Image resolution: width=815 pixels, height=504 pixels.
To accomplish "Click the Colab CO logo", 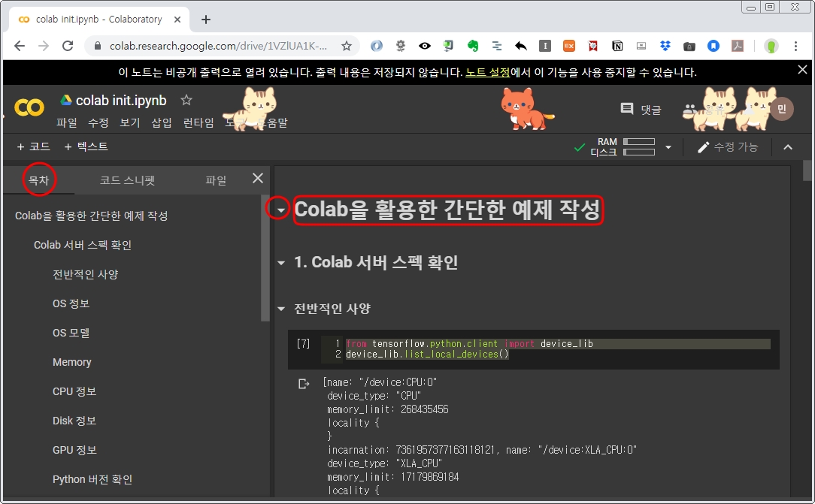I will [x=29, y=107].
